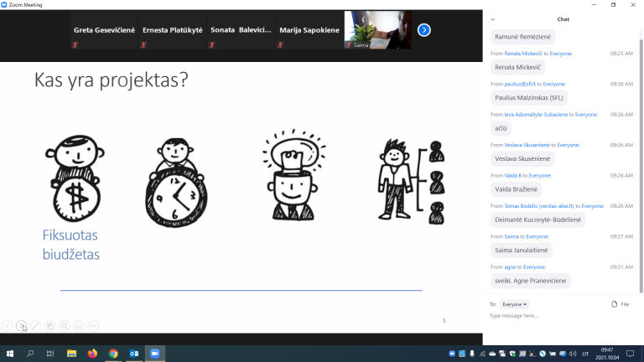Click sender Veslava Skusėnienė in chat
Screen dimensions: 644x362
527,145
